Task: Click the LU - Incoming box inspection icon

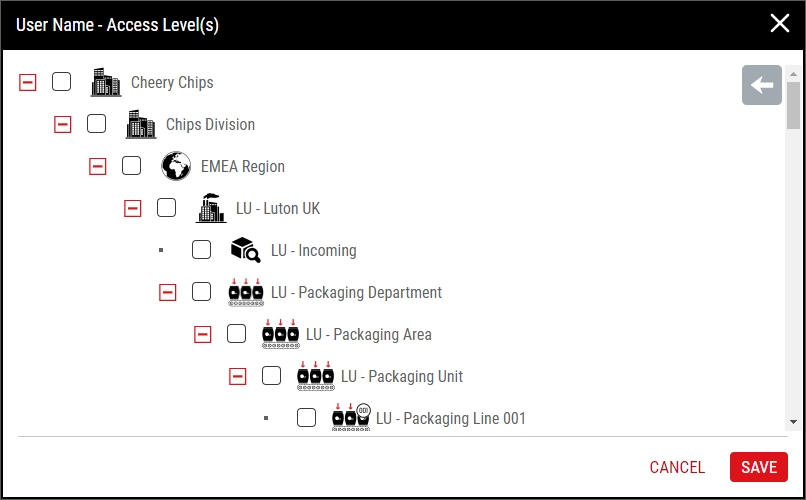Action: [x=246, y=250]
